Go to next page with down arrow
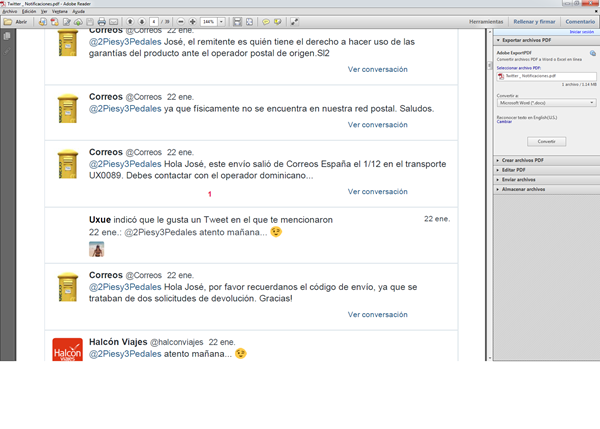Viewport: 600px width, 429px height. 142,22
